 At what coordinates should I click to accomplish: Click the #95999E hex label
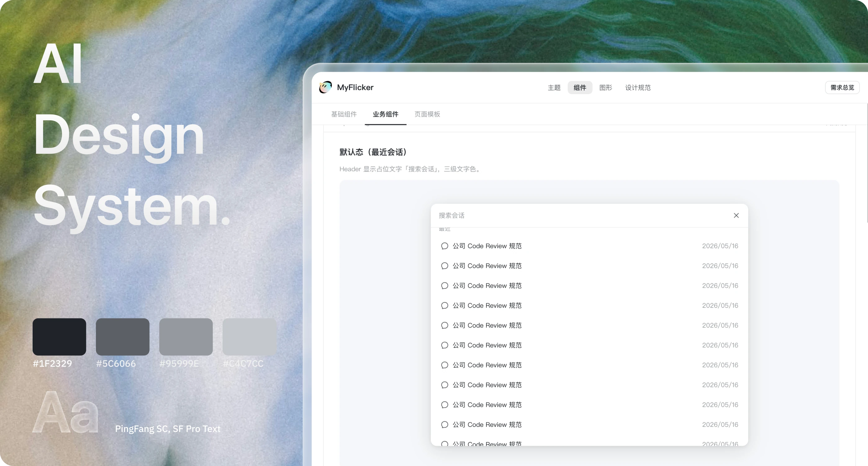tap(179, 363)
